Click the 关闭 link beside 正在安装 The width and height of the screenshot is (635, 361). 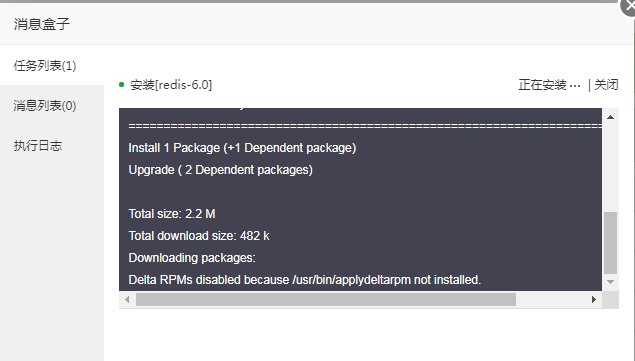click(606, 85)
